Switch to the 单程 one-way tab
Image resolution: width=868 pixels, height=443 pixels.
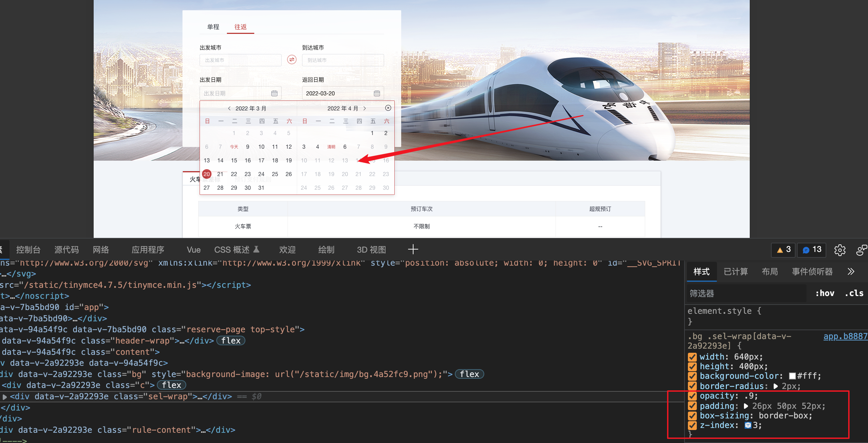(213, 27)
